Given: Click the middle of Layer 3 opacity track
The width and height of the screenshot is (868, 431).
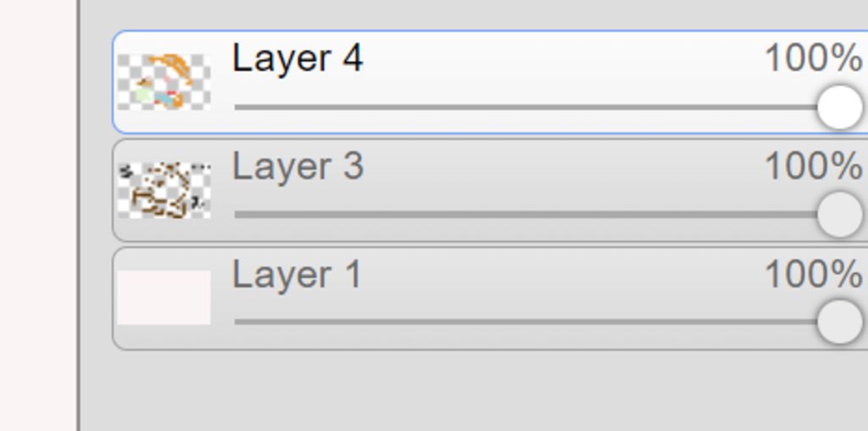Looking at the screenshot, I should 526,215.
